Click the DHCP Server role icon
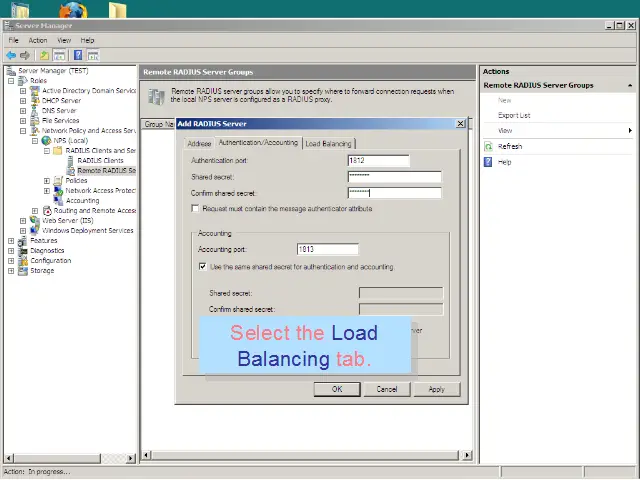 [35, 100]
